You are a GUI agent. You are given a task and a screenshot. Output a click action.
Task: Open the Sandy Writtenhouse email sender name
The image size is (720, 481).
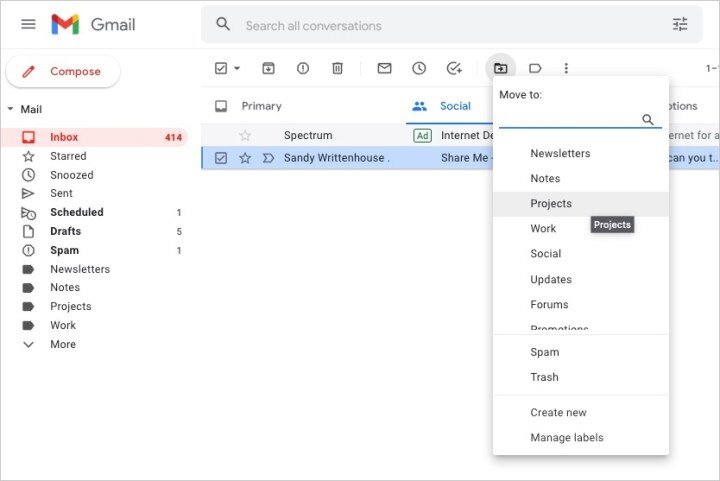point(337,158)
